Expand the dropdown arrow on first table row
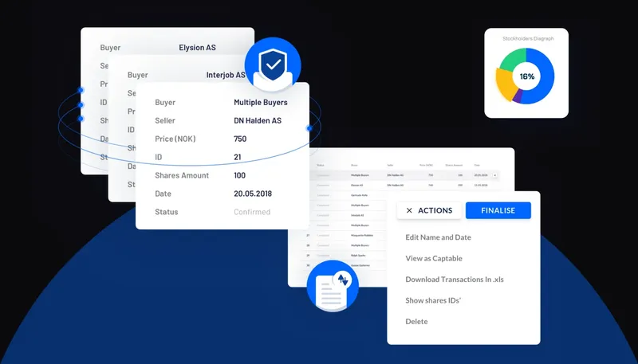638x364 pixels. click(495, 175)
